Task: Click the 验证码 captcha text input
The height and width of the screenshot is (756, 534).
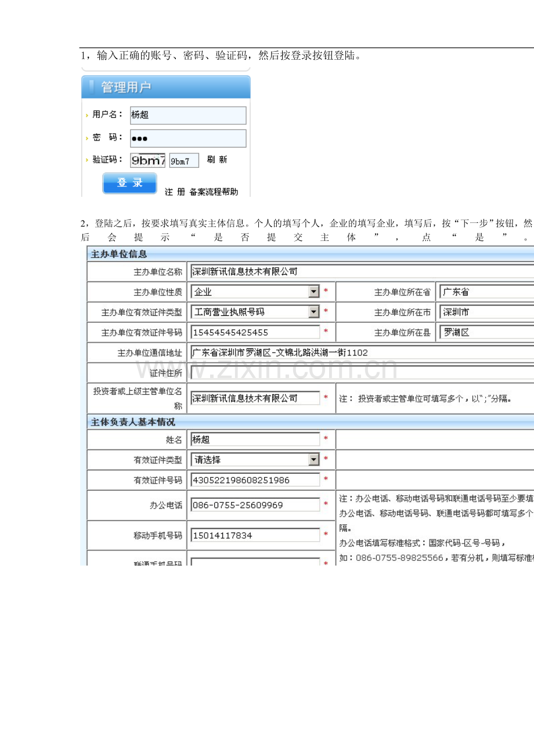Action: click(183, 161)
